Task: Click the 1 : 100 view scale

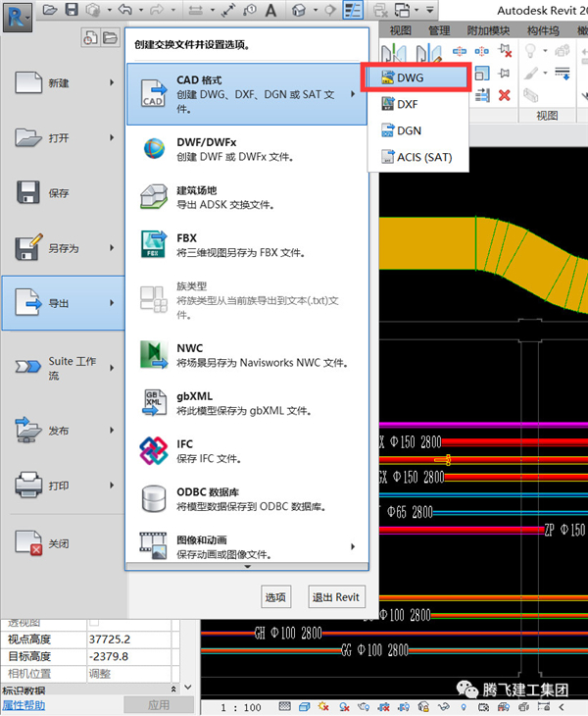Action: [x=240, y=706]
